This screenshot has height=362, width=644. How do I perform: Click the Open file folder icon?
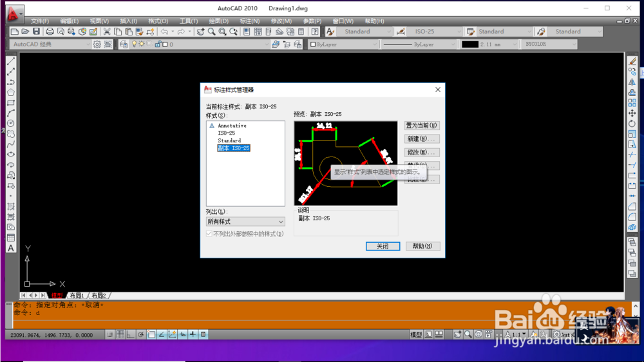25,32
